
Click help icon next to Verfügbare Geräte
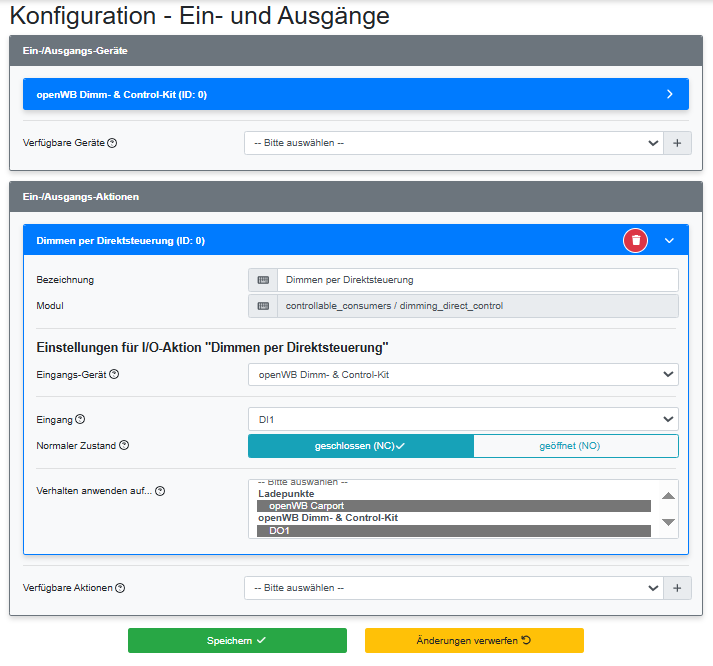112,143
